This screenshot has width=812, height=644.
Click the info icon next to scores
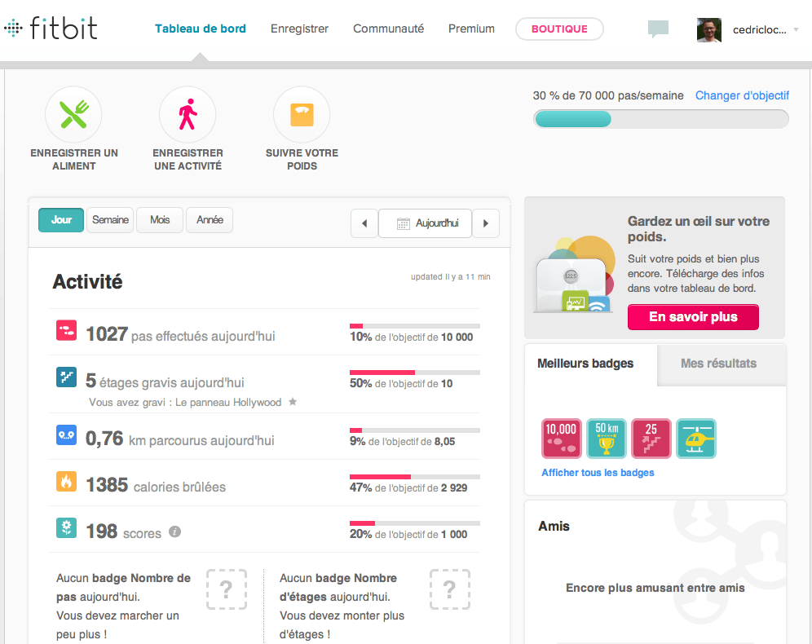pos(175,532)
